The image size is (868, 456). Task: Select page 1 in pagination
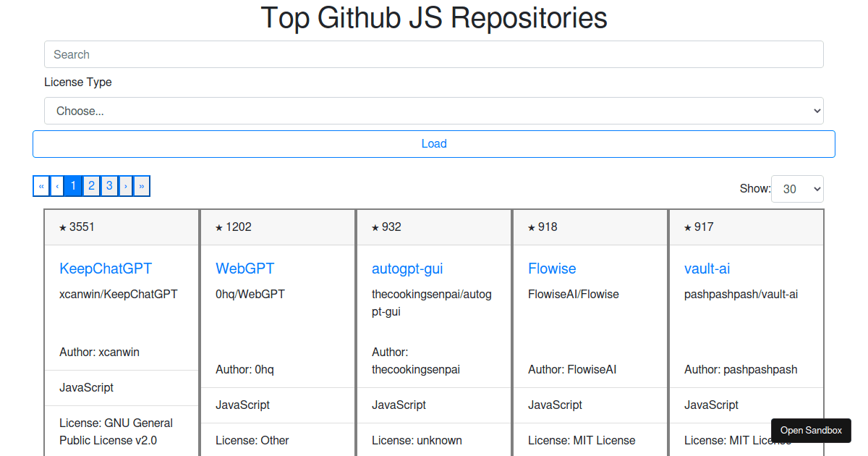[x=73, y=186]
